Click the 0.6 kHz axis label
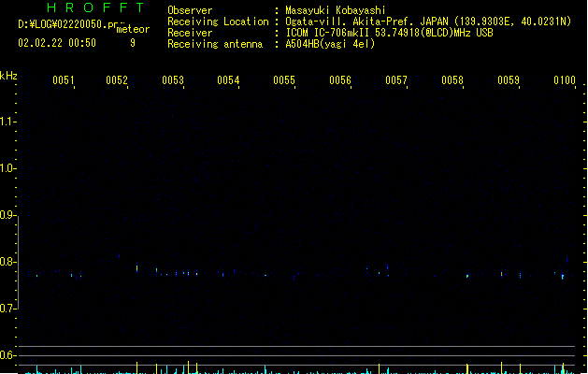 pos(7,355)
